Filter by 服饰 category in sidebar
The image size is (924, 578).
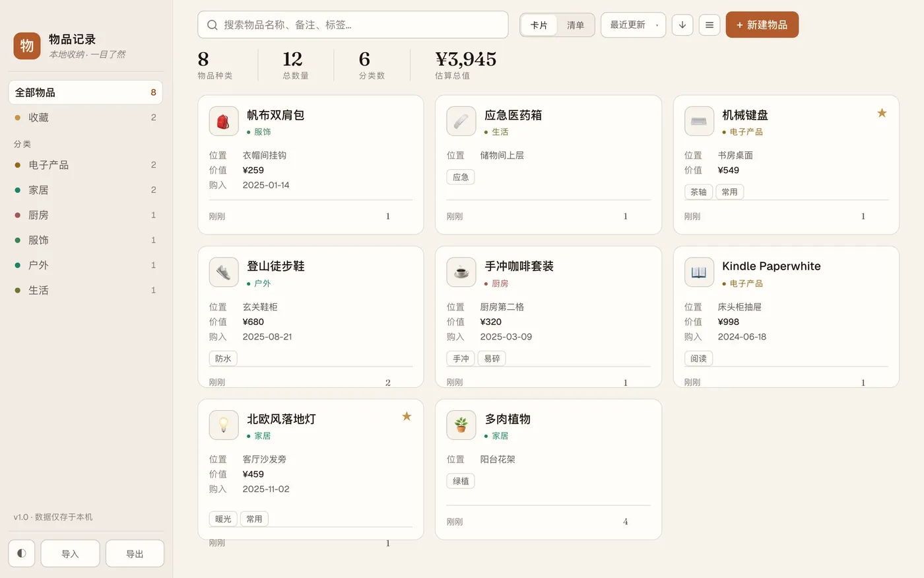[85, 240]
